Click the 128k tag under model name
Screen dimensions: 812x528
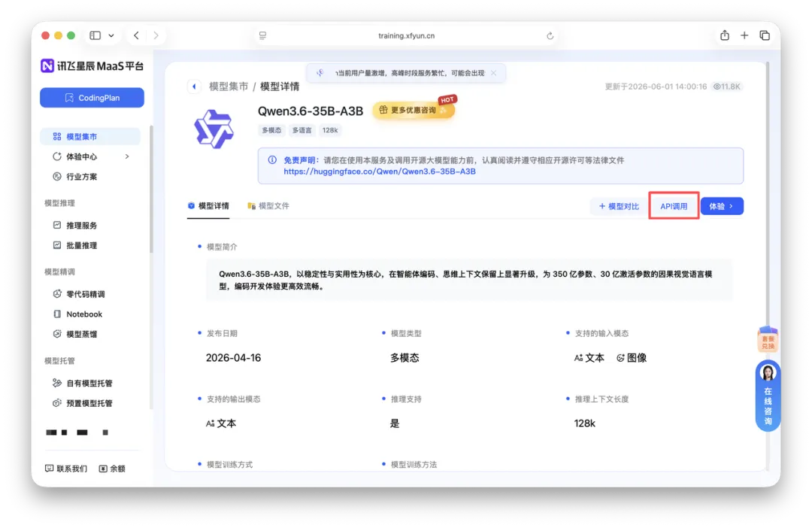[330, 131]
